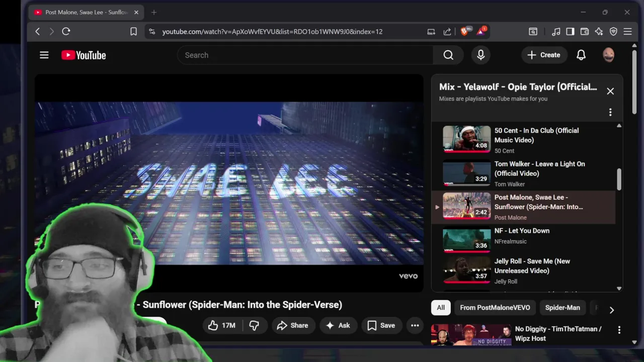Image resolution: width=644 pixels, height=362 pixels.
Task: Click 'Tom Walker' channel name
Action: pos(509,184)
